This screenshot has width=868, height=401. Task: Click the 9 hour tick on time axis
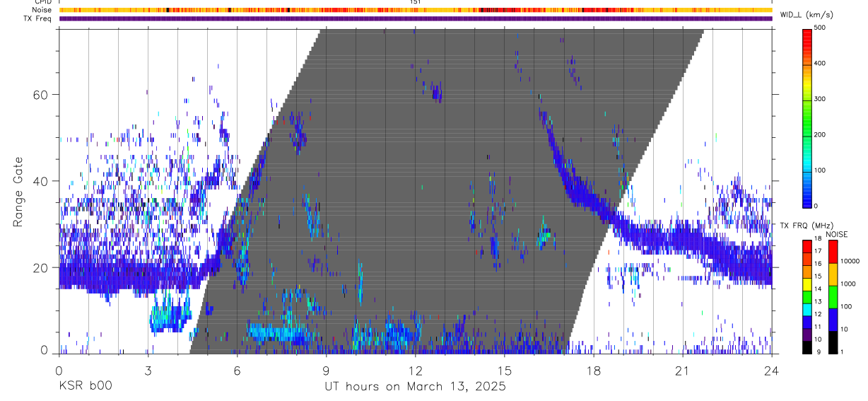pos(326,370)
